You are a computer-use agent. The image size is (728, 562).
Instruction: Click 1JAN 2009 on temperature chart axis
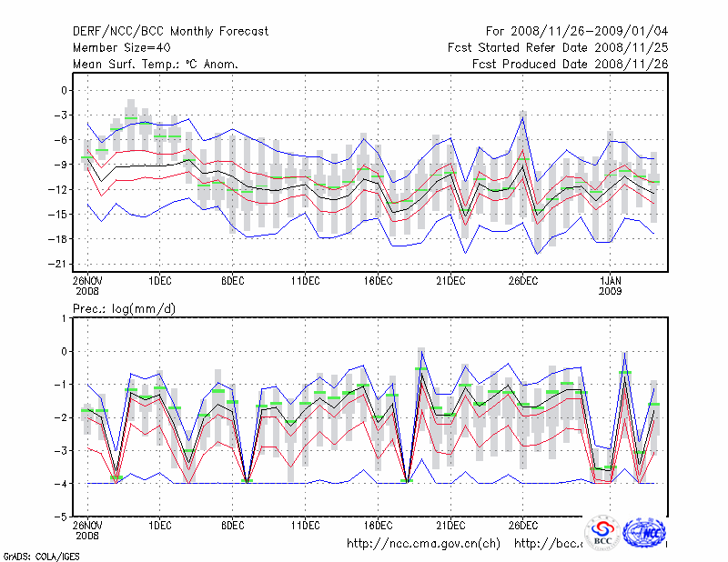(x=612, y=286)
